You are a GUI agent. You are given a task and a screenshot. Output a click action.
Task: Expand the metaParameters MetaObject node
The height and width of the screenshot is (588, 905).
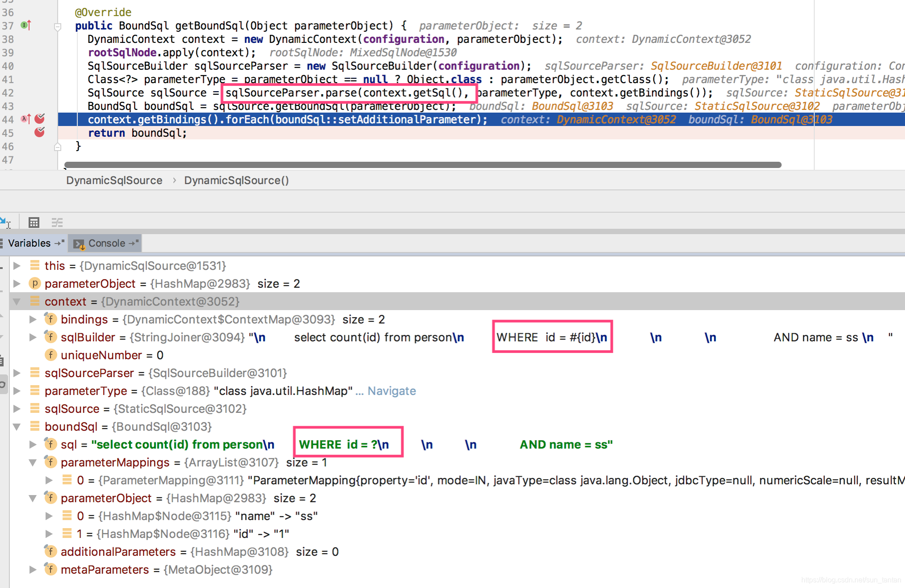tap(33, 570)
